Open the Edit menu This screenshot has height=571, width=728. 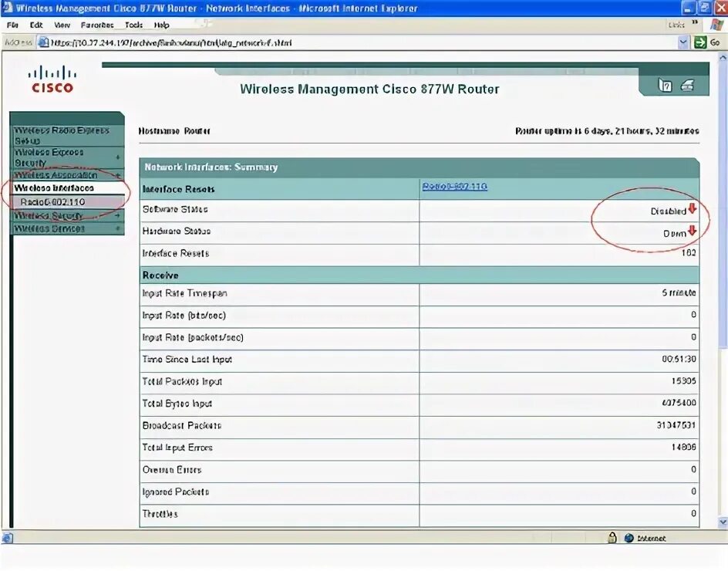click(36, 25)
